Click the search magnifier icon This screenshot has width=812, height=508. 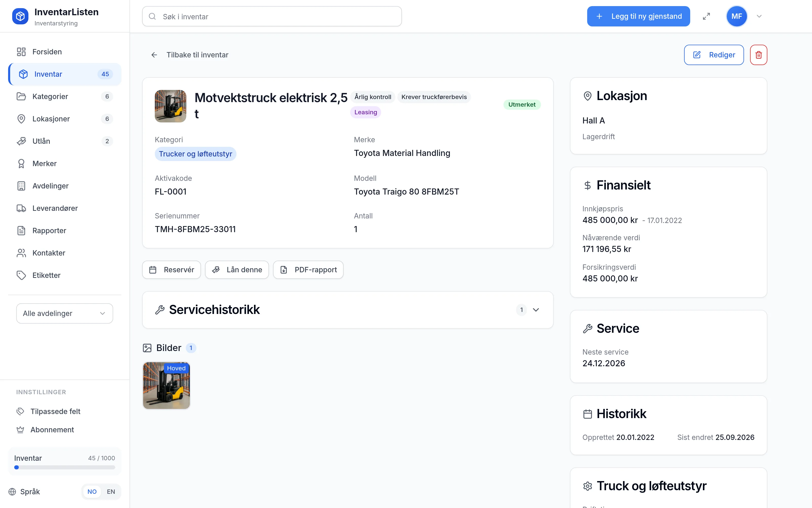point(152,17)
